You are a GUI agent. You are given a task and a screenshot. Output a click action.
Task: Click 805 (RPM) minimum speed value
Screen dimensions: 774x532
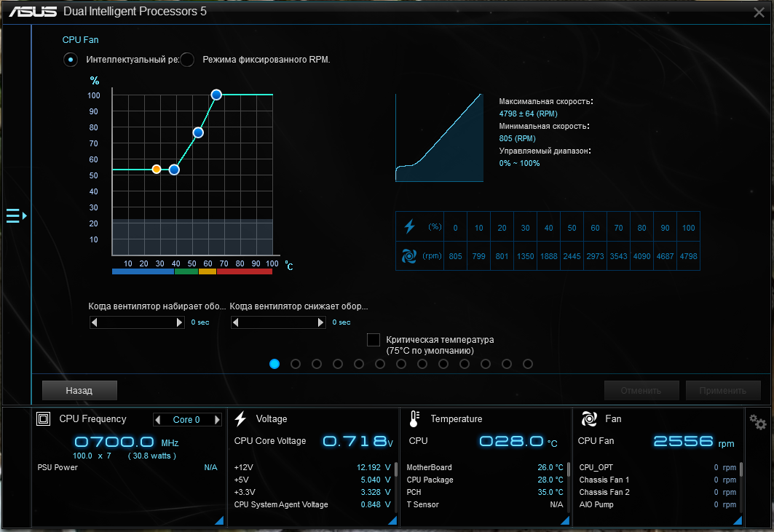tap(517, 138)
